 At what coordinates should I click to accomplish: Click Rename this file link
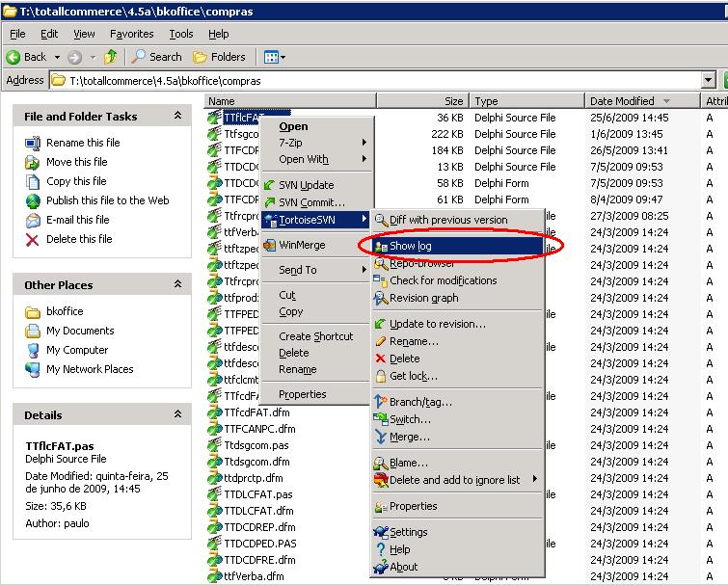pyautogui.click(x=83, y=143)
